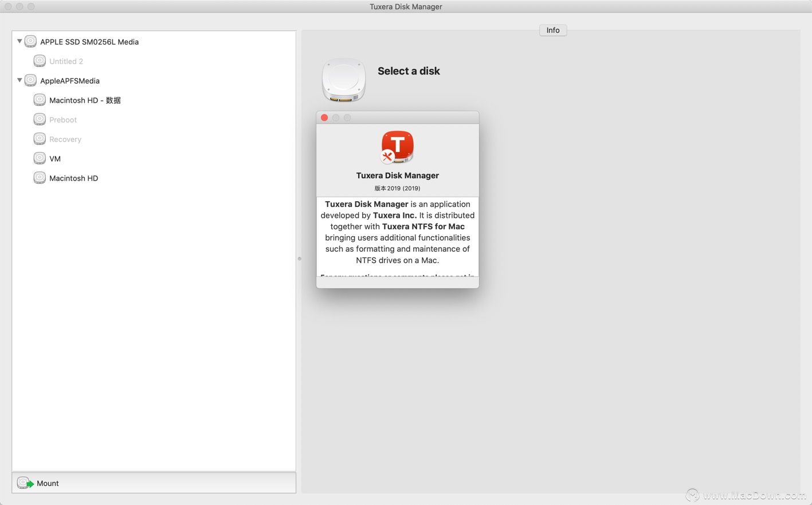Select the AppleAPFSMedia container
Viewport: 812px width, 505px height.
70,81
